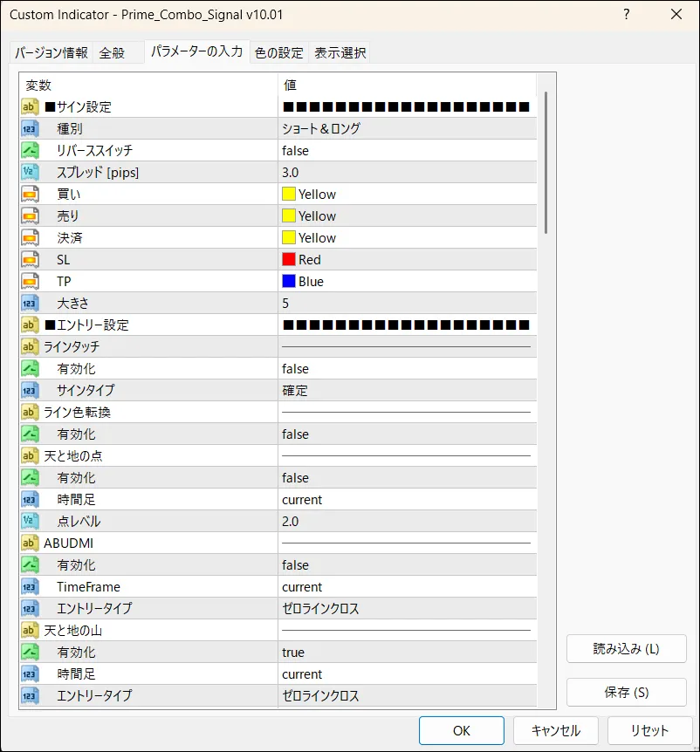
Task: Click the 読み込み (L) button
Action: (x=626, y=649)
